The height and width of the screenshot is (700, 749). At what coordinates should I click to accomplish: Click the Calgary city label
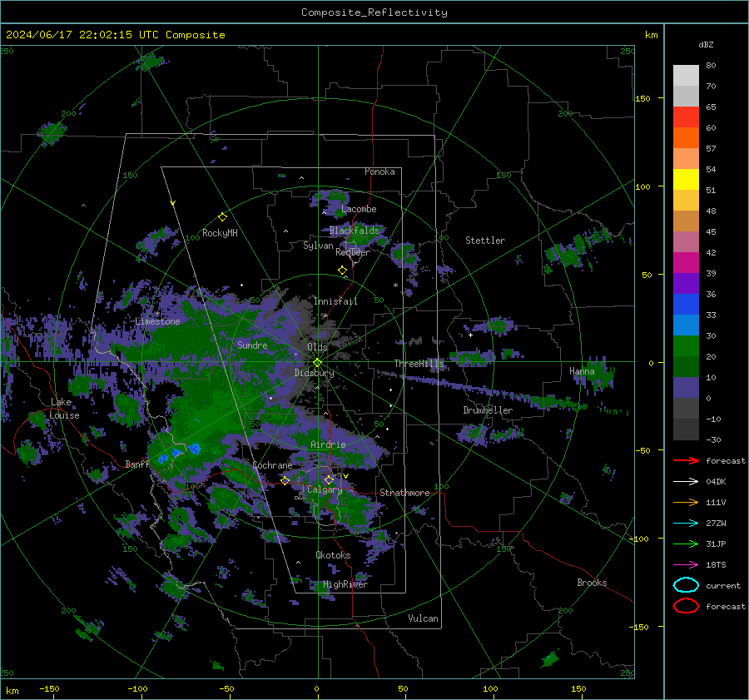coord(325,489)
